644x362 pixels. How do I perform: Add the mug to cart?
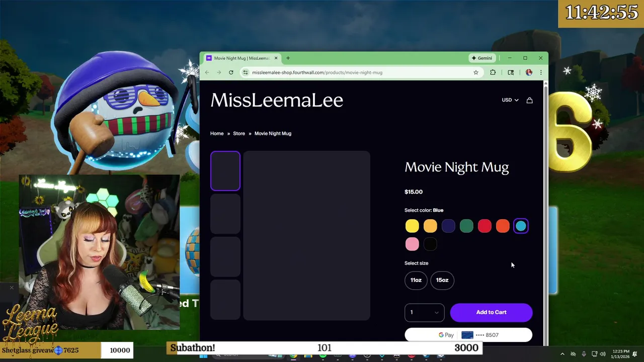click(x=491, y=312)
